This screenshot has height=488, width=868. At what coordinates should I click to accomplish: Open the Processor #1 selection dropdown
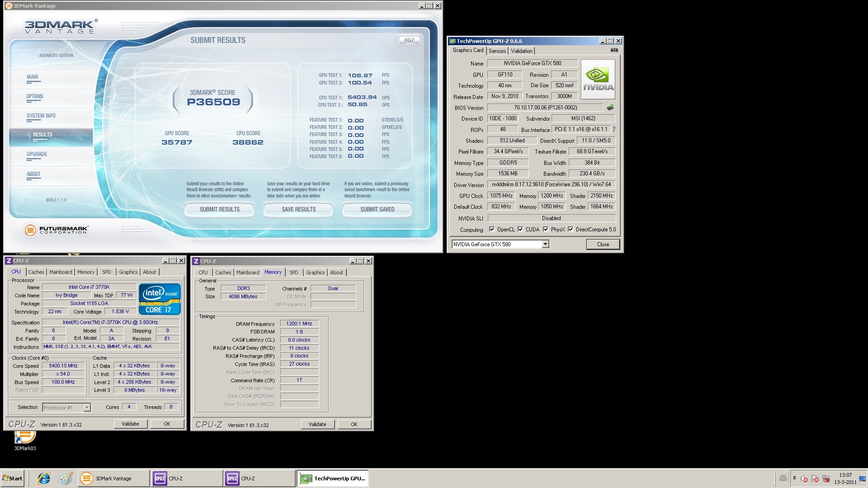click(87, 408)
